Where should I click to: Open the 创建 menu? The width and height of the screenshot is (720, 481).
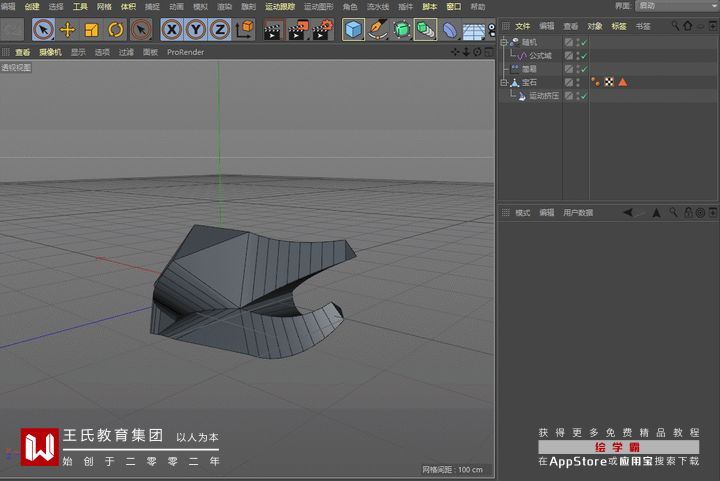click(x=32, y=6)
